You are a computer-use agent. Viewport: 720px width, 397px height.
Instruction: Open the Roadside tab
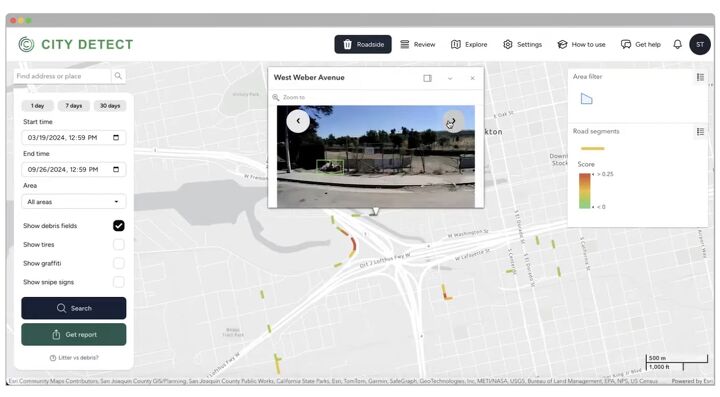point(363,45)
